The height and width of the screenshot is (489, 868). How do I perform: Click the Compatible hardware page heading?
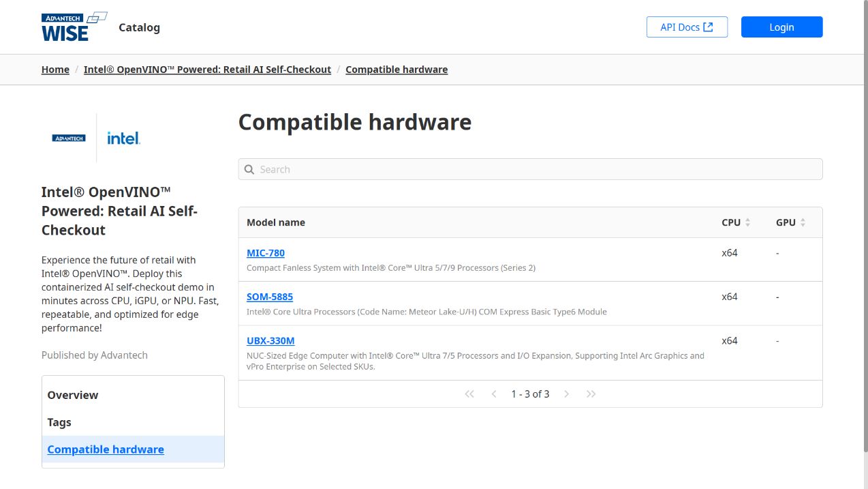click(355, 122)
